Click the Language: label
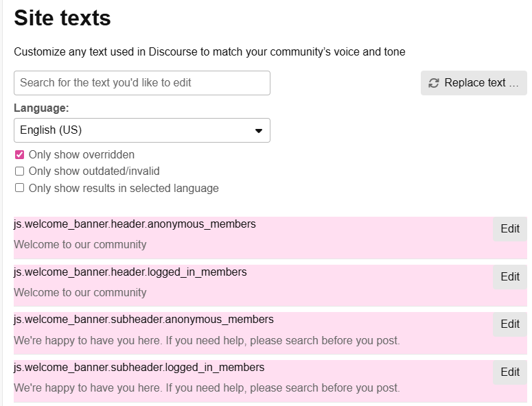The height and width of the screenshot is (406, 532). point(41,108)
